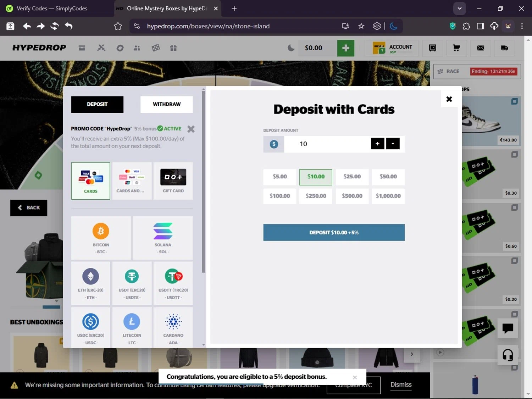The image size is (532, 399).
Task: Choose the 'Cards and ...' payment tile
Action: click(132, 181)
